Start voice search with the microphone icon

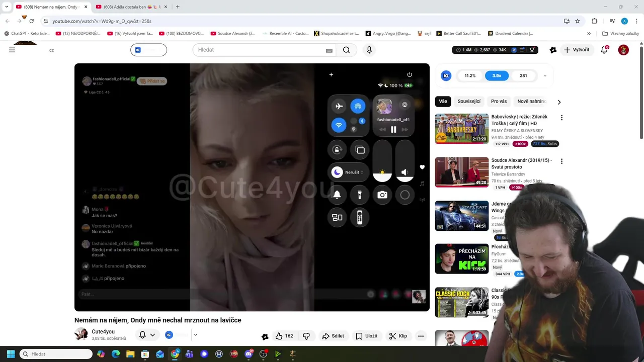(369, 50)
